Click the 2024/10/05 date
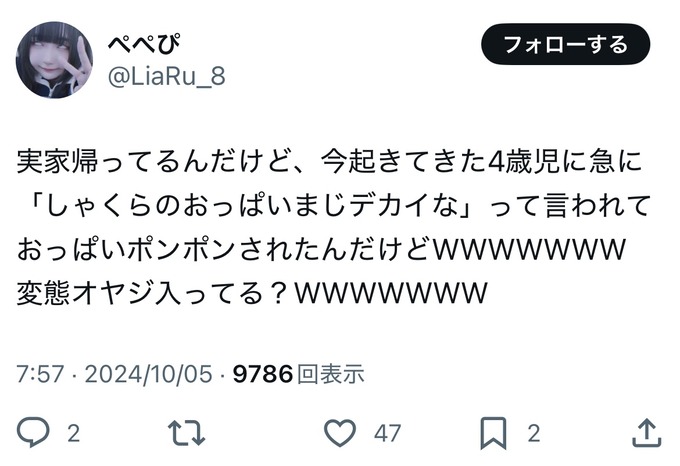The image size is (680, 466). [x=149, y=374]
